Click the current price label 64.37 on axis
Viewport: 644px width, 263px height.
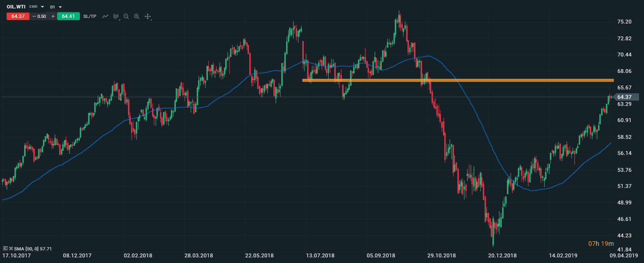coord(624,97)
